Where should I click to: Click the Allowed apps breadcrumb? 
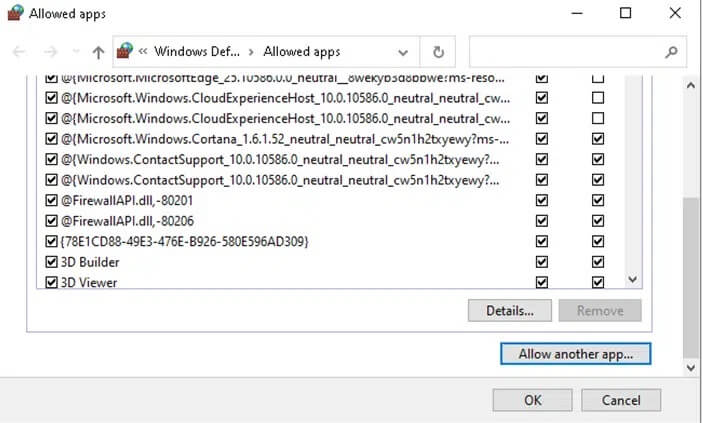pos(302,52)
